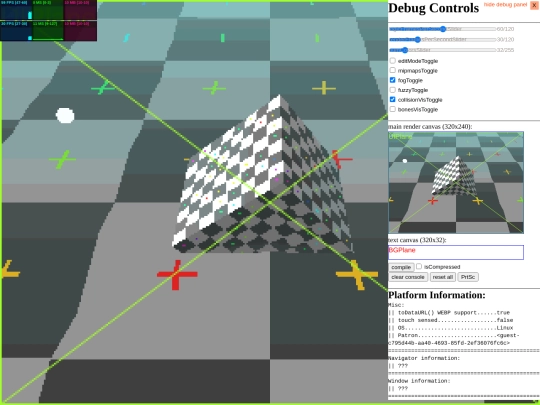The image size is (540, 405).
Task: Click the large red cross marker below the cube
Action: click(177, 275)
